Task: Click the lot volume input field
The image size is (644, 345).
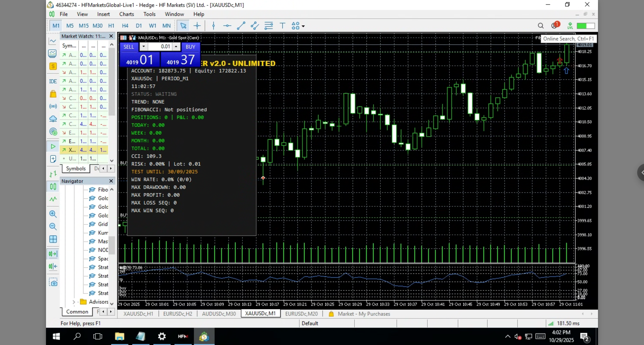Action: [160, 47]
